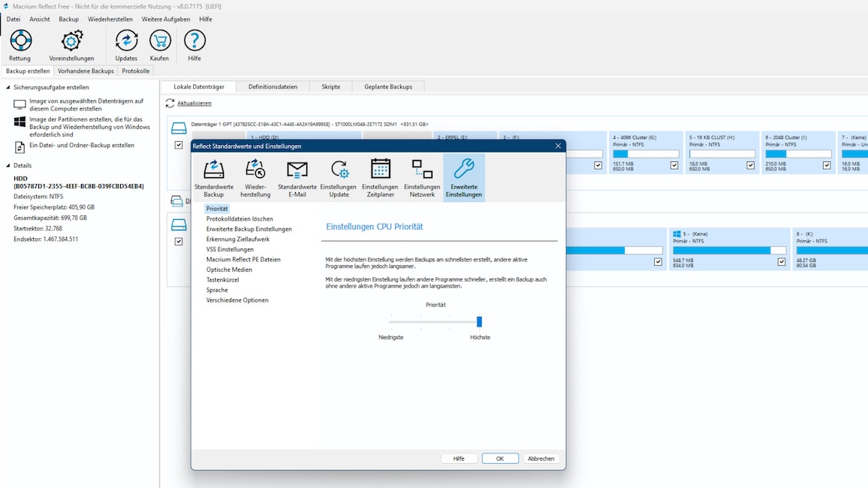The height and width of the screenshot is (488, 868).
Task: Open the Datei menu
Action: 14,19
